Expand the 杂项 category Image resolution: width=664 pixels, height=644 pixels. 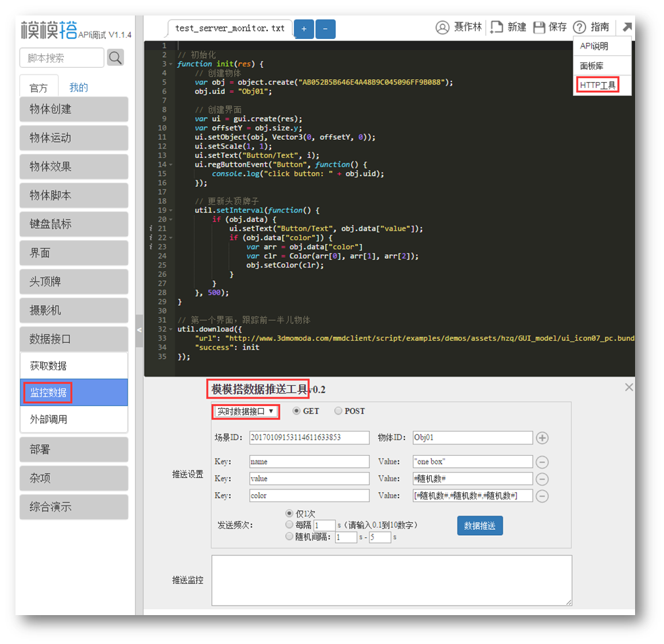74,478
